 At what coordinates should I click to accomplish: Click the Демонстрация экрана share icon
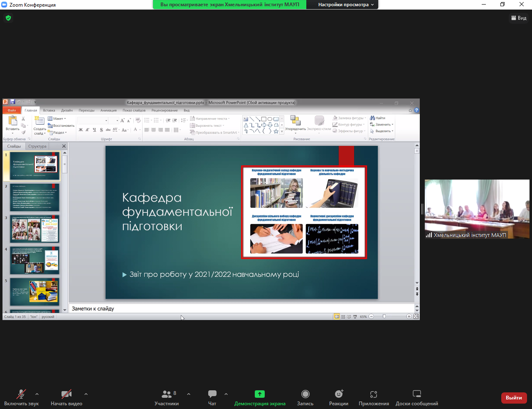point(260,394)
